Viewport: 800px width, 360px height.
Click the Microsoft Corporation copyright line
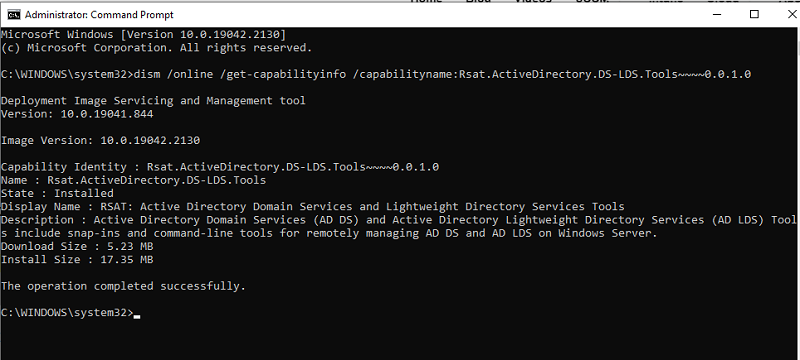point(157,48)
